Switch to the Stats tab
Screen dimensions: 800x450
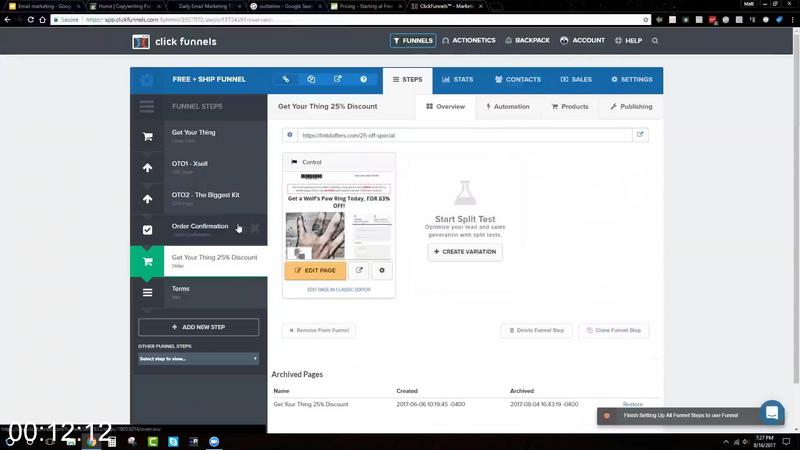coord(457,80)
